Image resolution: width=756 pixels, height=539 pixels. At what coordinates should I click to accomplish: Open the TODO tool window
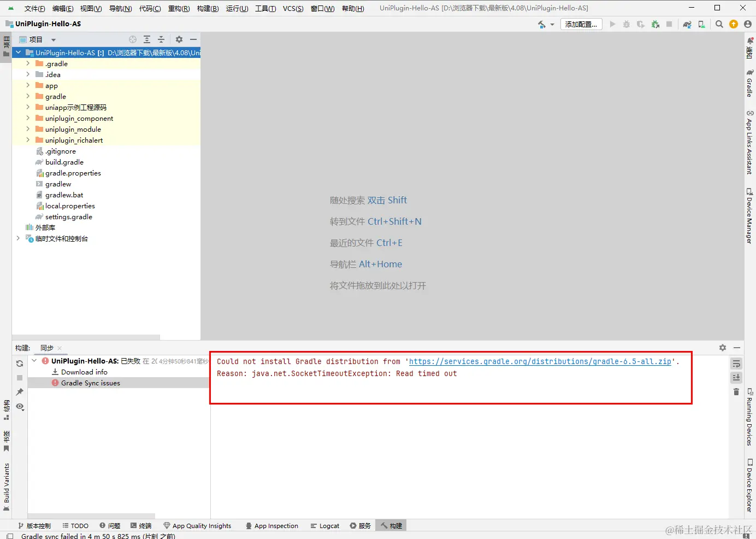click(x=75, y=526)
